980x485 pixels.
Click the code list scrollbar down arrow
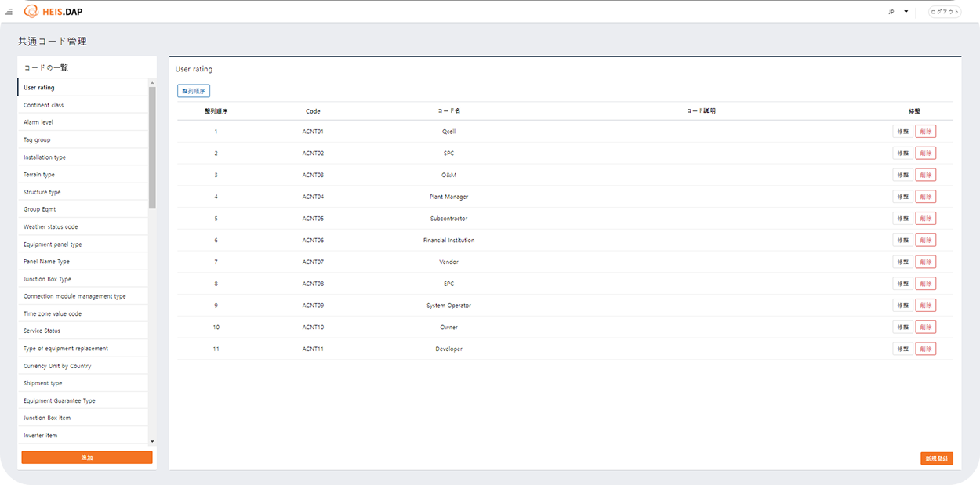[152, 442]
